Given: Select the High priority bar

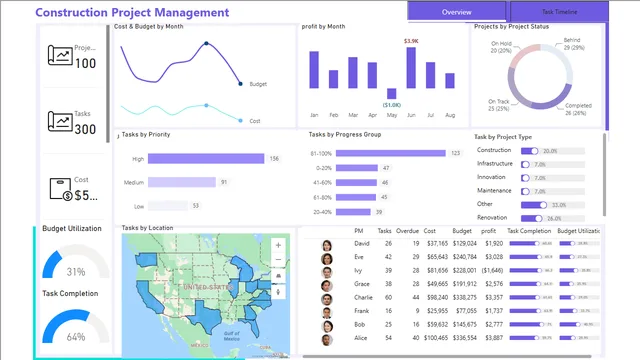Looking at the screenshot, I should pyautogui.click(x=206, y=158).
